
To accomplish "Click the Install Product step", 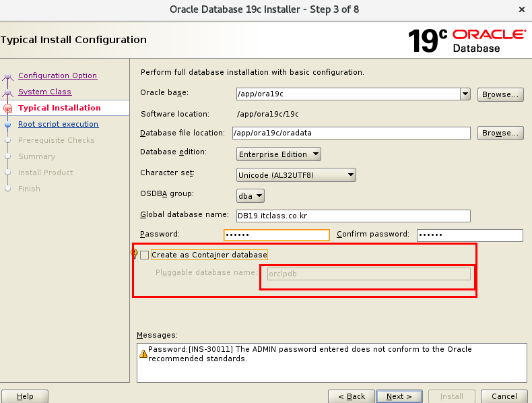I will pyautogui.click(x=46, y=173).
